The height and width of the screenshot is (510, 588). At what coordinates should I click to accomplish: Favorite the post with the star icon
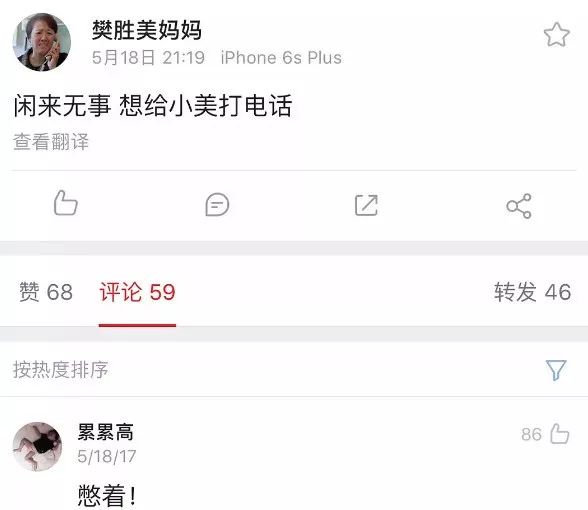tap(556, 34)
